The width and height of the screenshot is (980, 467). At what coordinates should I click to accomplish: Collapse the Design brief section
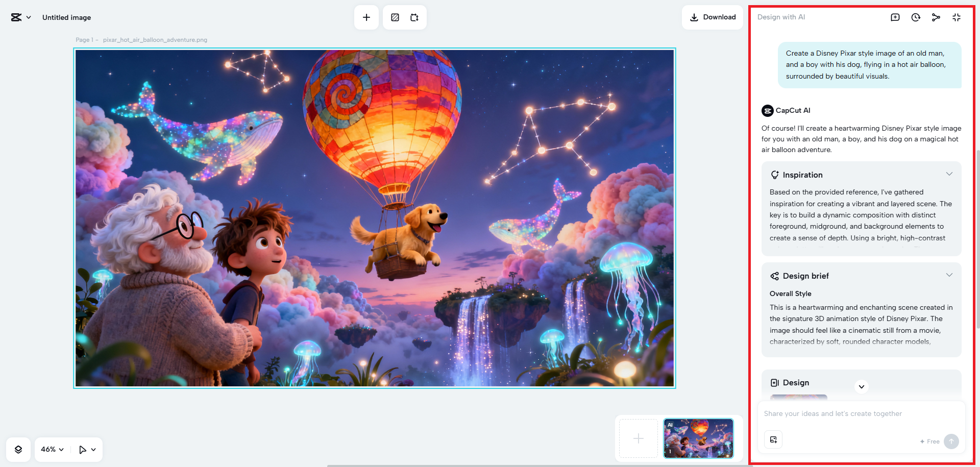point(949,275)
